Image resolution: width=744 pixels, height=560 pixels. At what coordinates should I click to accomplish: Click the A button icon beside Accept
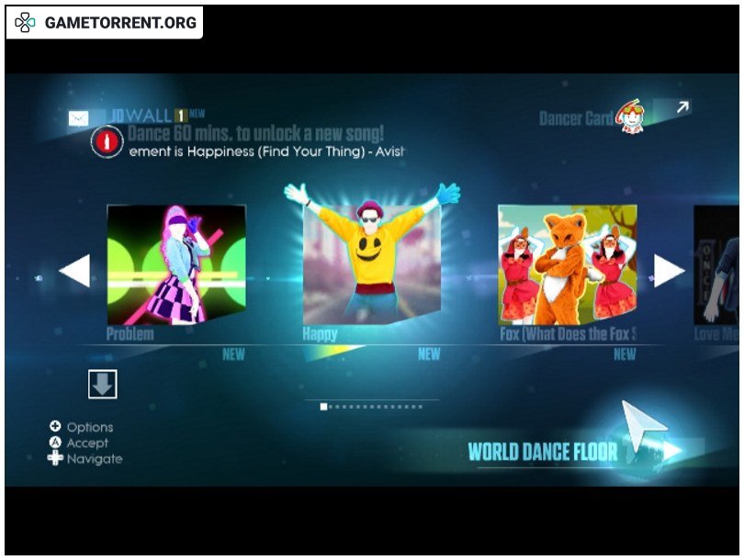(x=55, y=442)
